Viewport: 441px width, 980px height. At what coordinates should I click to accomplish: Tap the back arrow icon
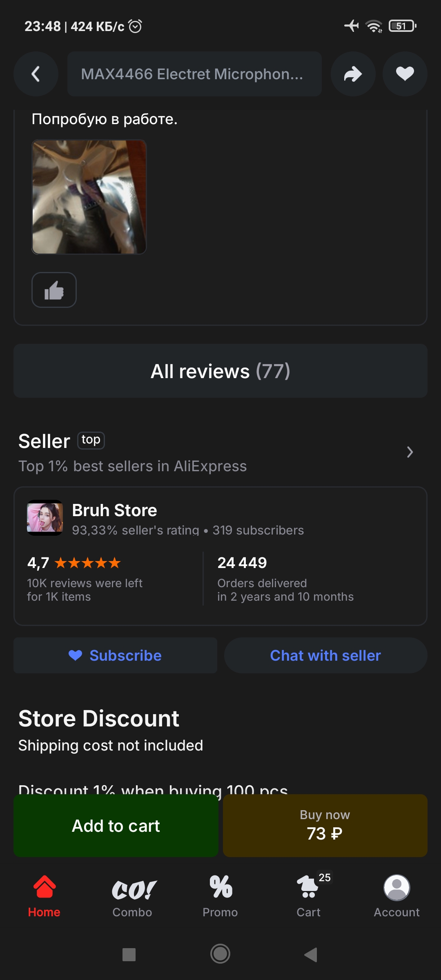(x=36, y=74)
